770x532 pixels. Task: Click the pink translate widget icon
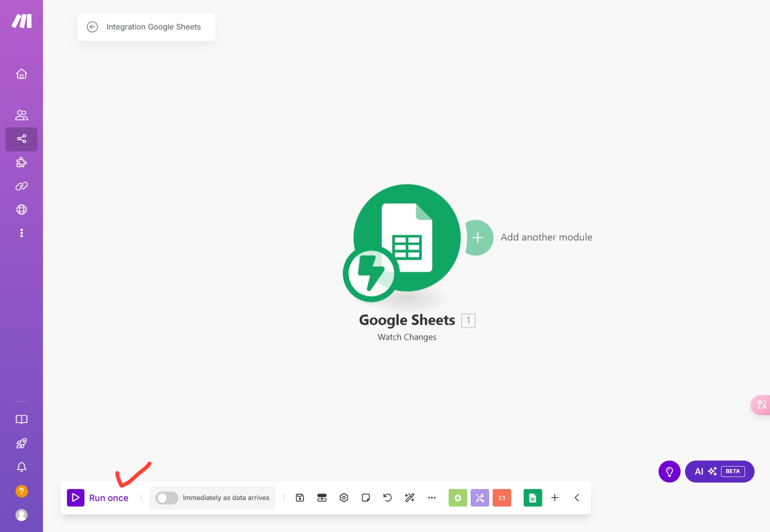pyautogui.click(x=761, y=405)
